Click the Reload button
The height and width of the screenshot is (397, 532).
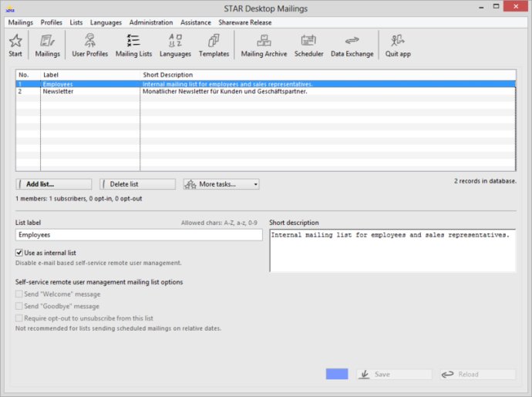(478, 375)
